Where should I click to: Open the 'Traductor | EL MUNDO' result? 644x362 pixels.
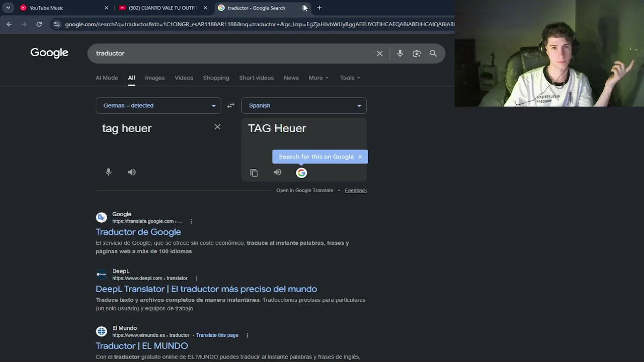pos(142,346)
